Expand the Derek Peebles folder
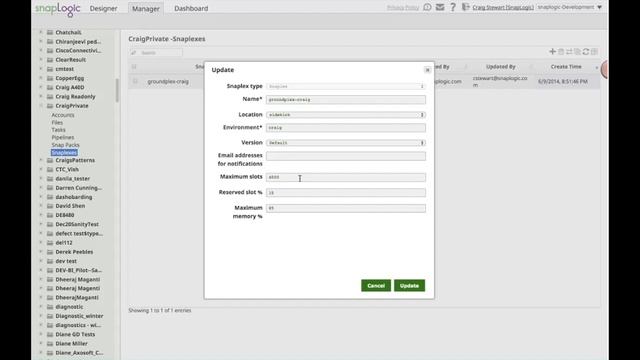The image size is (640, 360). 41,252
